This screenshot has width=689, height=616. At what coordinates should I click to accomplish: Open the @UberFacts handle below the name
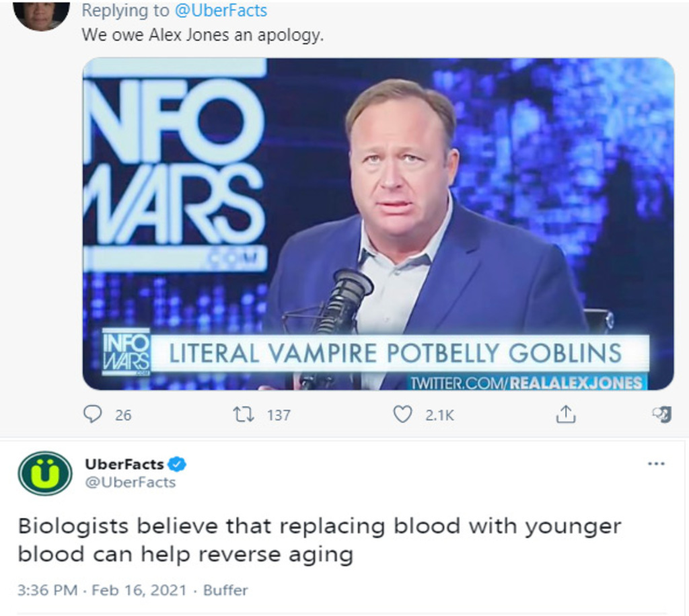click(130, 482)
